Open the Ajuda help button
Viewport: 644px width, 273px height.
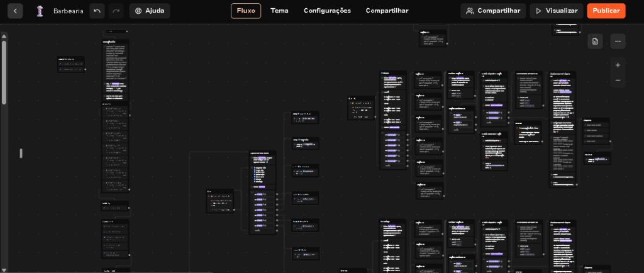pyautogui.click(x=150, y=11)
